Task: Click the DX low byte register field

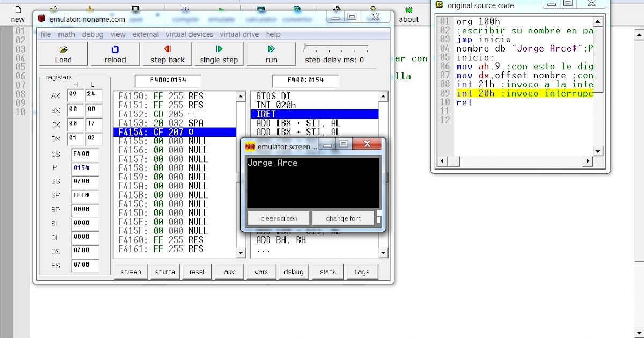Action: click(x=93, y=139)
